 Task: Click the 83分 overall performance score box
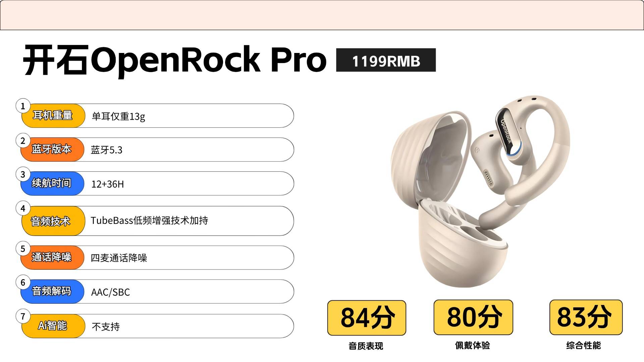pyautogui.click(x=586, y=317)
